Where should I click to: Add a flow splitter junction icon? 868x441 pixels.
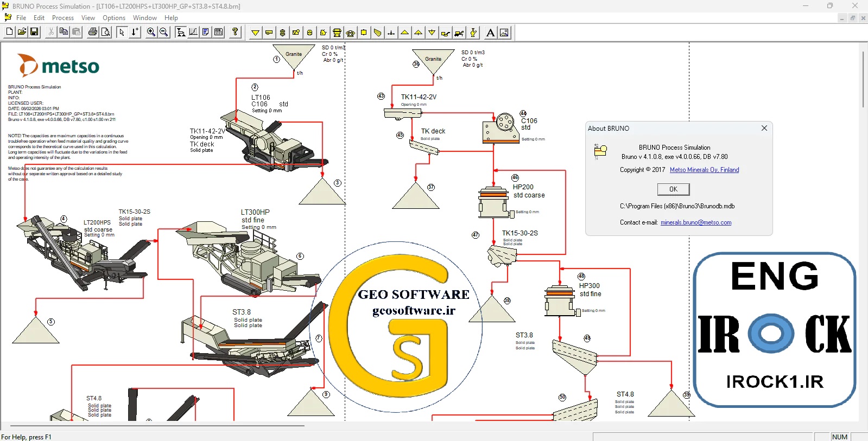tap(391, 33)
